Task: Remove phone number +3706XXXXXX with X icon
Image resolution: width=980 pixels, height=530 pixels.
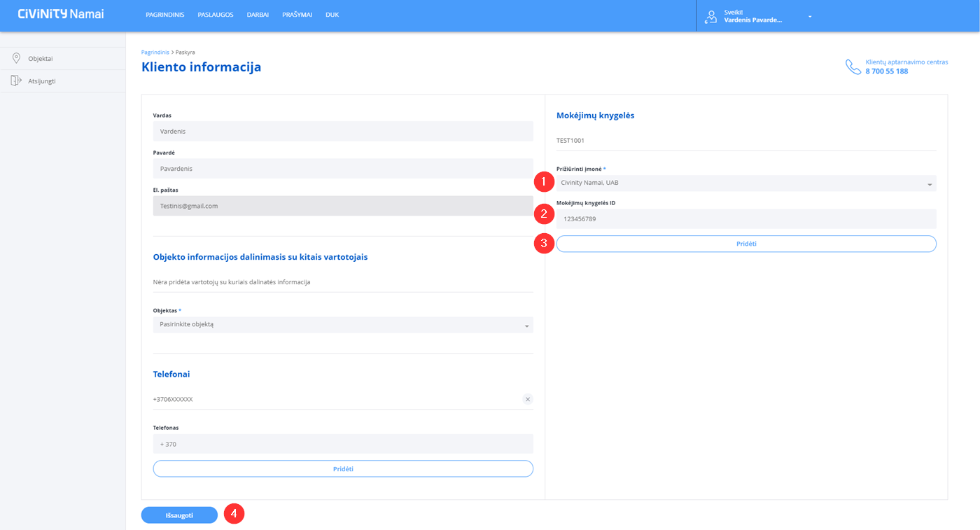Action: click(x=528, y=399)
